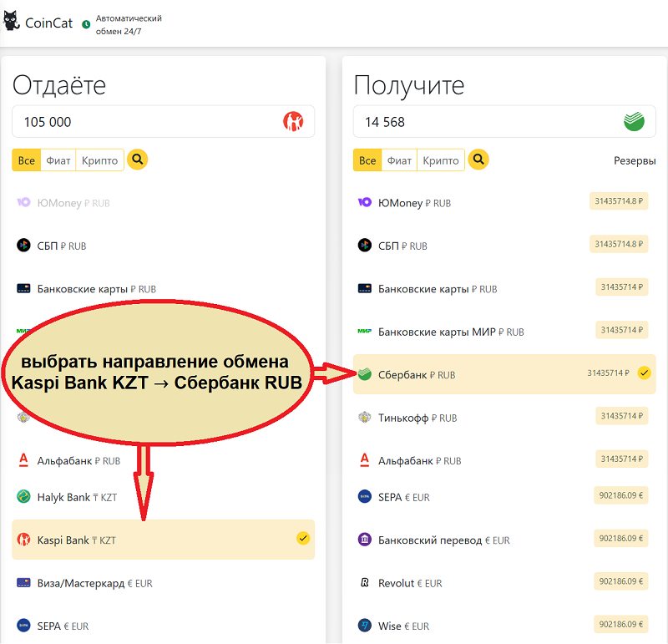The height and width of the screenshot is (644, 668).
Task: Click the Банковские карты card icon in Отдаёте list
Action: (x=23, y=288)
